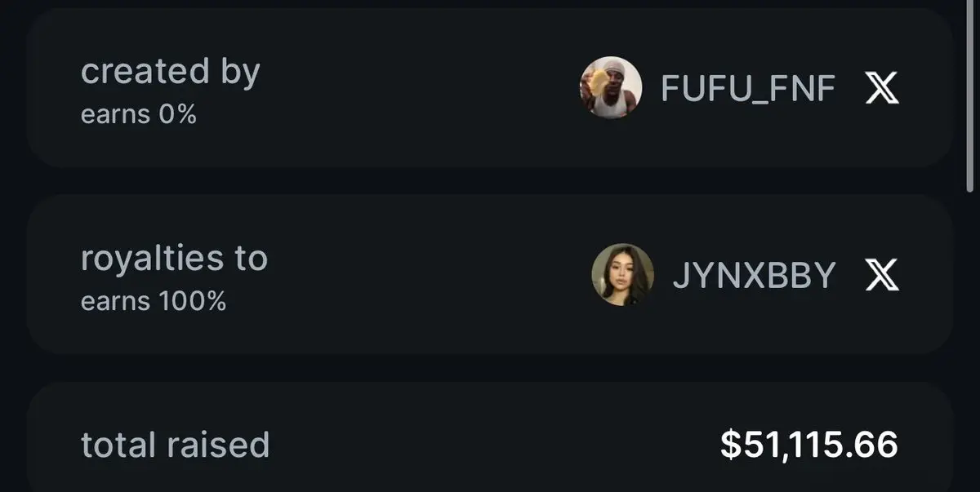
Task: Click the JYNXBBY avatar picture
Action: [x=622, y=275]
